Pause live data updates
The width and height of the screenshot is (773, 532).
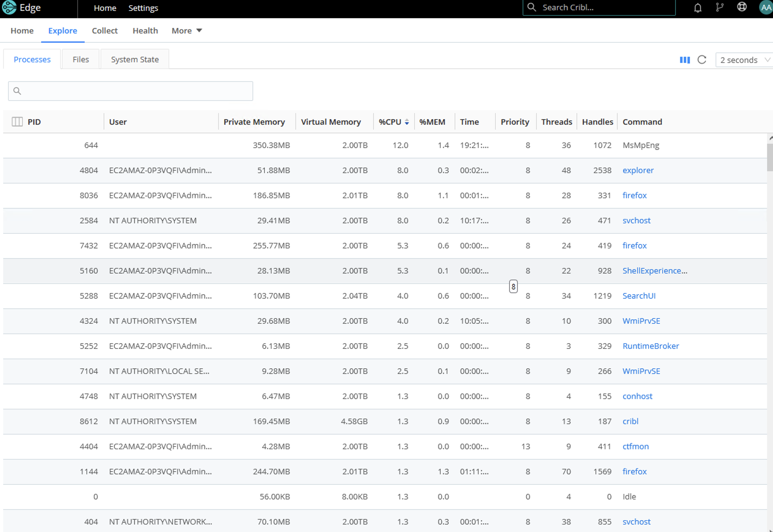[x=685, y=60]
